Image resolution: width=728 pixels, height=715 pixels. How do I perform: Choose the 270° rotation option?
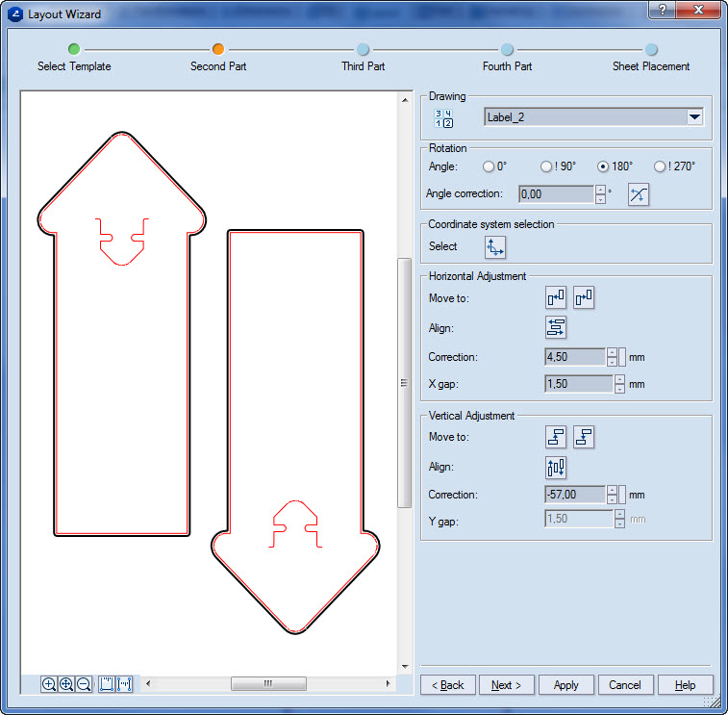click(x=660, y=166)
